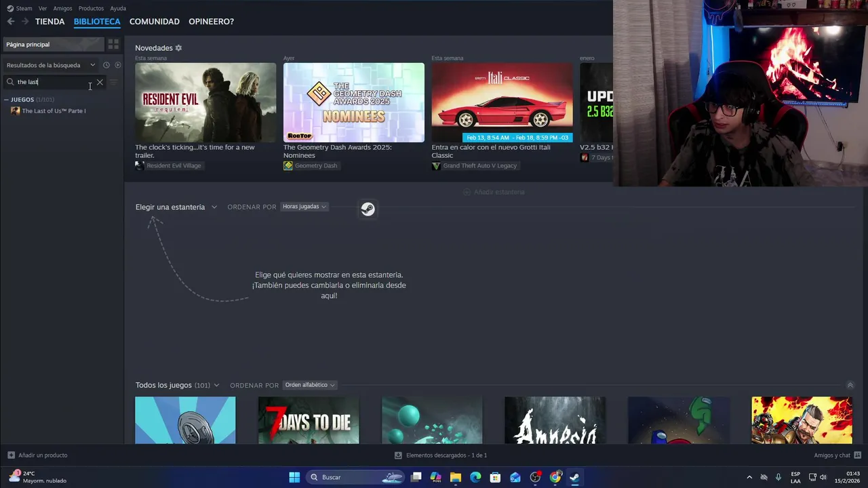Open Google Chrome from taskbar
868x488 pixels.
coord(555,477)
